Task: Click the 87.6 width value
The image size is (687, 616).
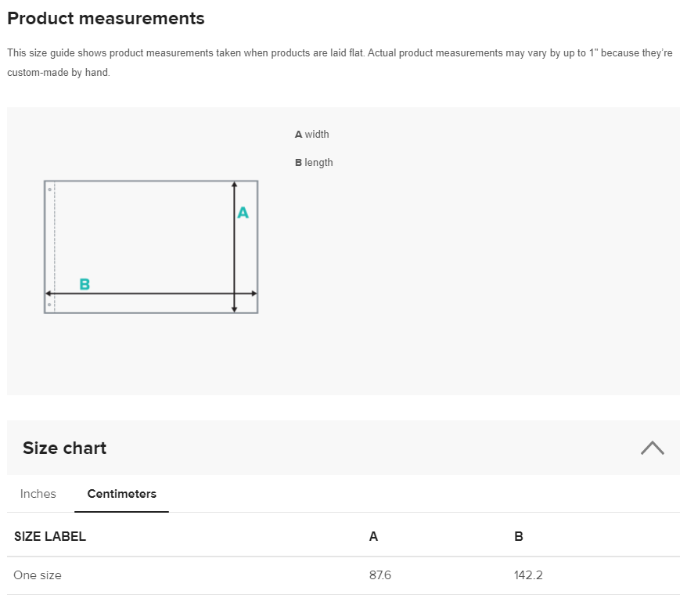Action: tap(380, 575)
